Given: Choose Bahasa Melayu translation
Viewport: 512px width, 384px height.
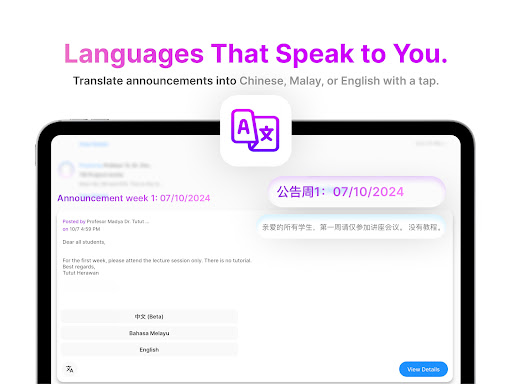Looking at the screenshot, I should pos(149,333).
